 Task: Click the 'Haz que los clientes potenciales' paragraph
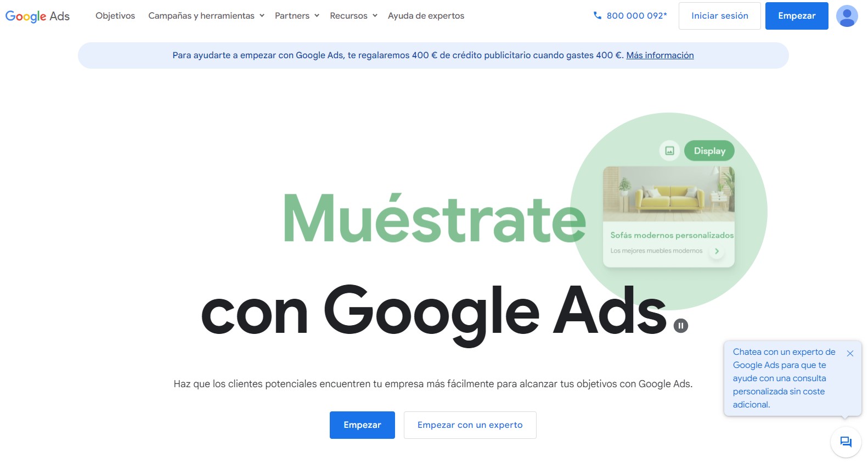click(433, 384)
